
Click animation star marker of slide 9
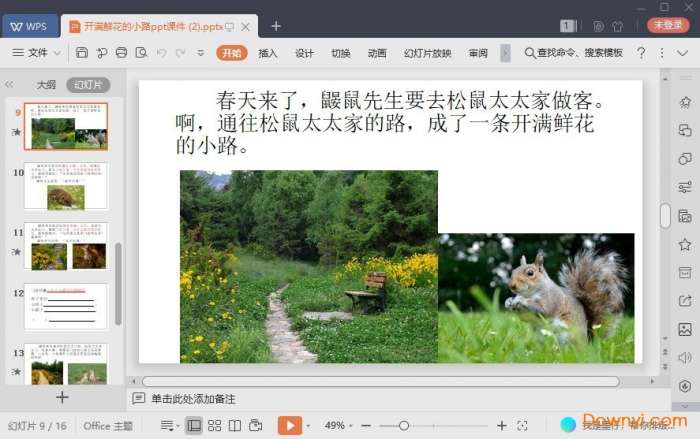[16, 132]
